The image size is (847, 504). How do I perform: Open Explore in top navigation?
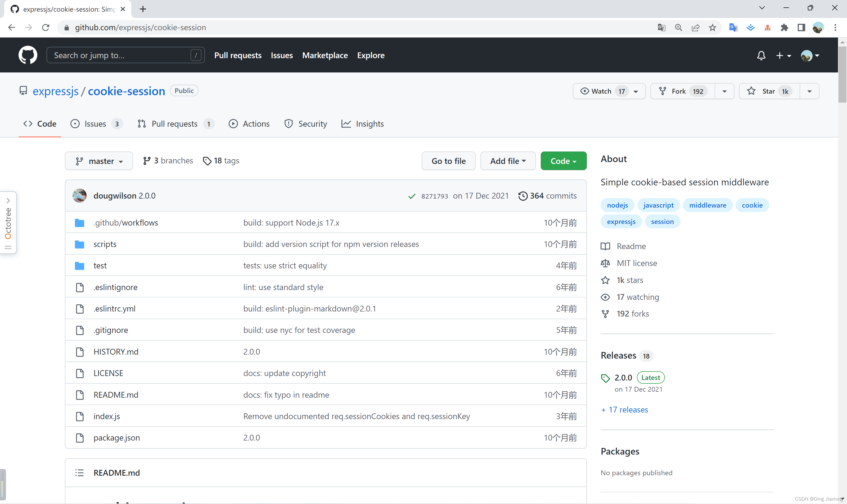click(371, 55)
